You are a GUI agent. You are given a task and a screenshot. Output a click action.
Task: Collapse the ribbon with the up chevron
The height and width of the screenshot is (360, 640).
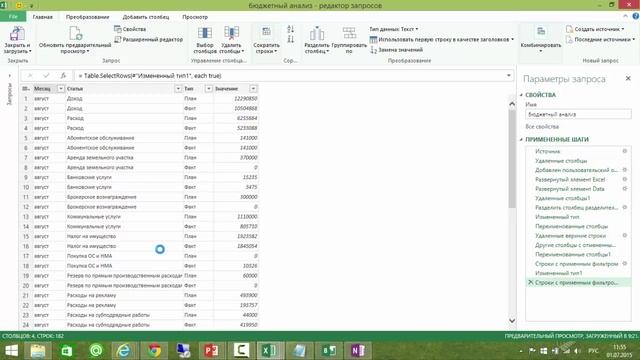click(x=625, y=16)
